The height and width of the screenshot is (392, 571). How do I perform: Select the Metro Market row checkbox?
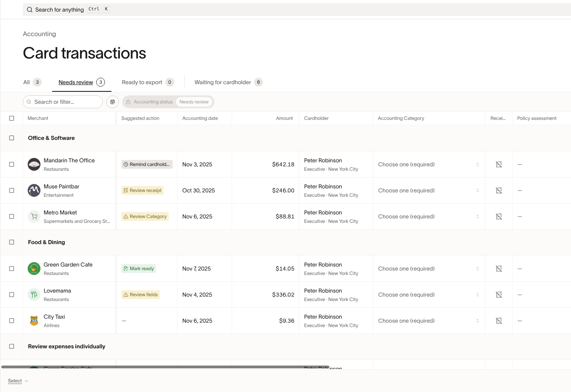click(12, 216)
